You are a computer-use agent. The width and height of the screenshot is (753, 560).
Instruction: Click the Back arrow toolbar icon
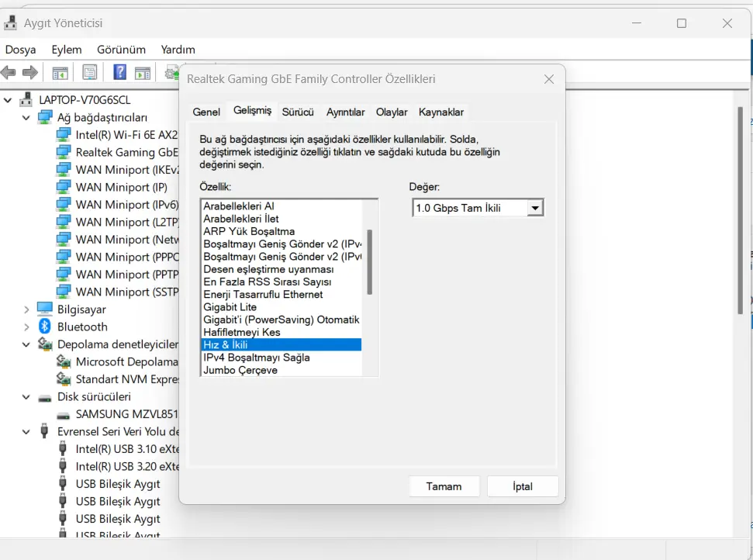pyautogui.click(x=9, y=73)
